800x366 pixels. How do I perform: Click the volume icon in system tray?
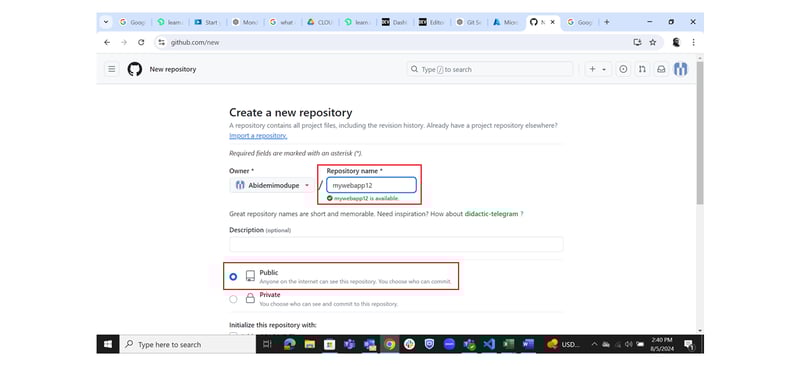click(x=628, y=345)
